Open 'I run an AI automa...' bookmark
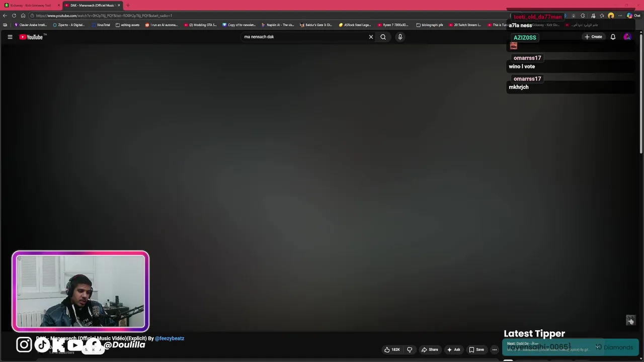The width and height of the screenshot is (644, 362). point(161,25)
